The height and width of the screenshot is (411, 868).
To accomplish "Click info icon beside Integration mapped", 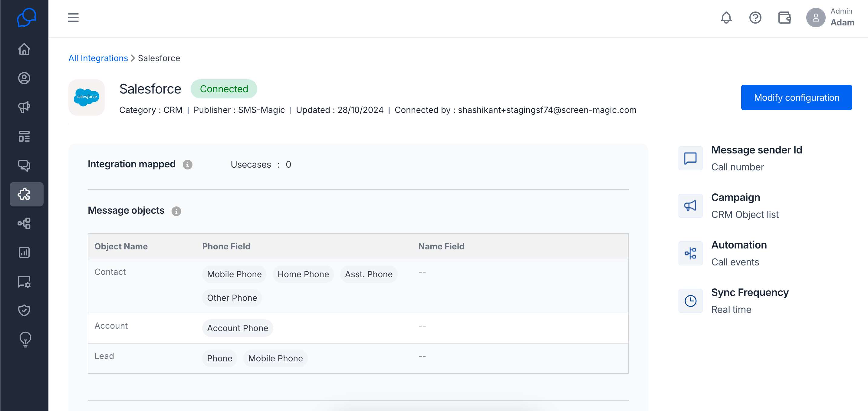I will click(187, 165).
